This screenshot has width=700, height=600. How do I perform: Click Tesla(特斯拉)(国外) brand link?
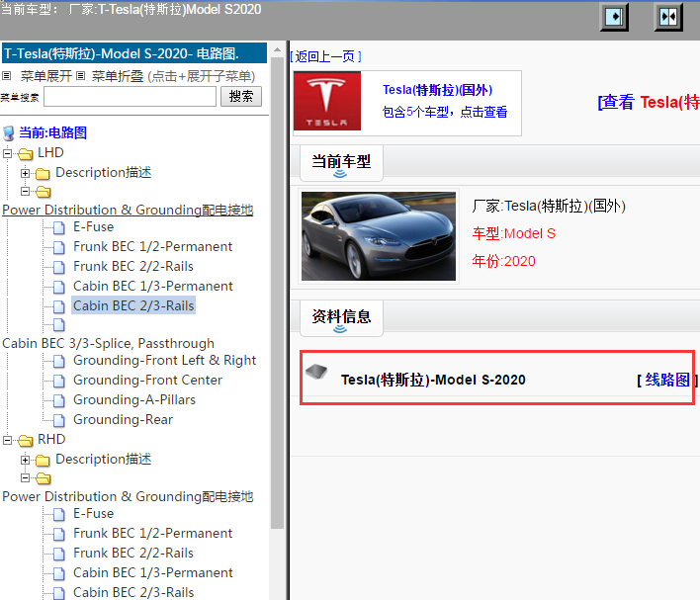(x=437, y=90)
